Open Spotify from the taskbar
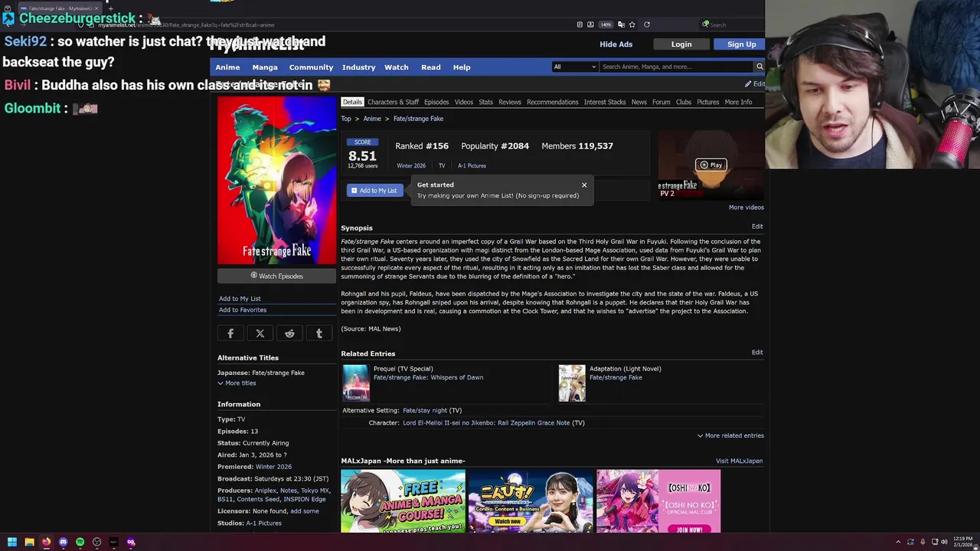Viewport: 980px width, 551px height. pos(80,542)
